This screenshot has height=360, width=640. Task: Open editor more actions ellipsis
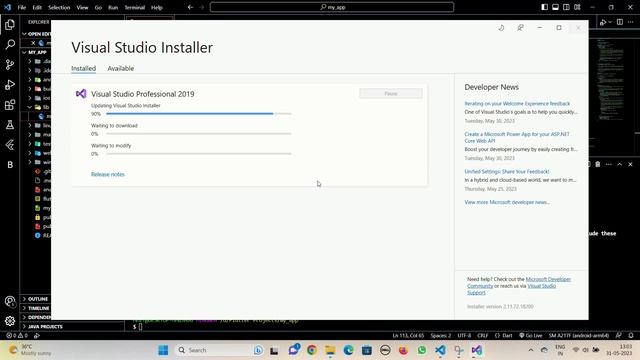(631, 22)
